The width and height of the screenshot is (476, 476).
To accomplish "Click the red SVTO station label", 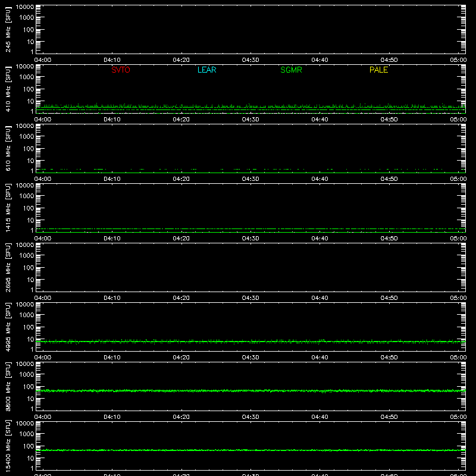I will coord(121,70).
